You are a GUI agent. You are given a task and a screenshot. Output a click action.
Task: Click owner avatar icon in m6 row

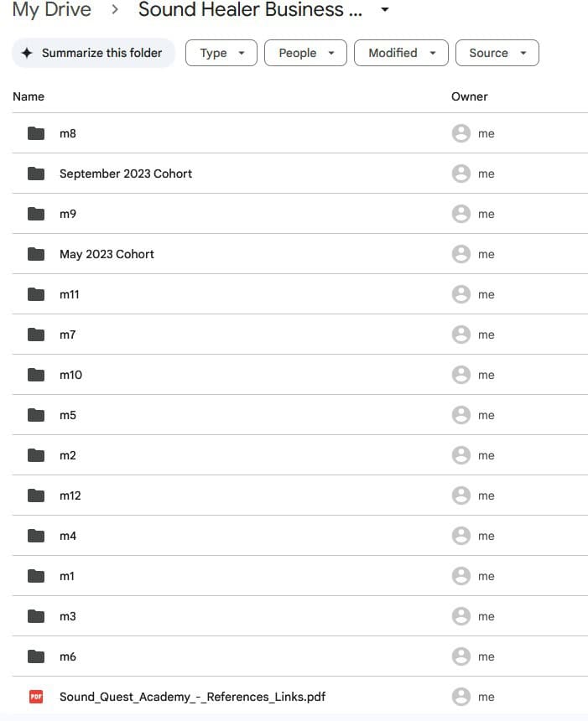(461, 656)
